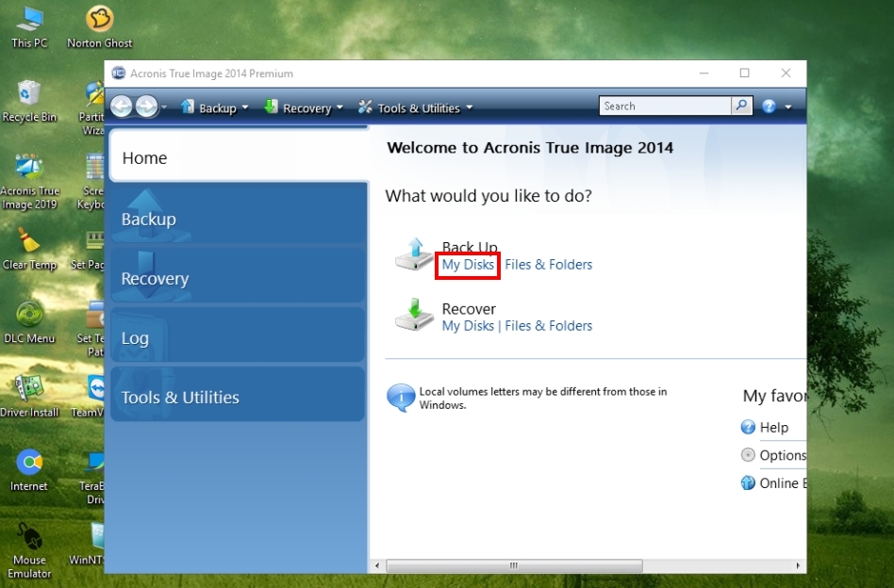Viewport: 894px width, 588px height.
Task: Click the Online globe icon in favorites
Action: click(x=748, y=483)
